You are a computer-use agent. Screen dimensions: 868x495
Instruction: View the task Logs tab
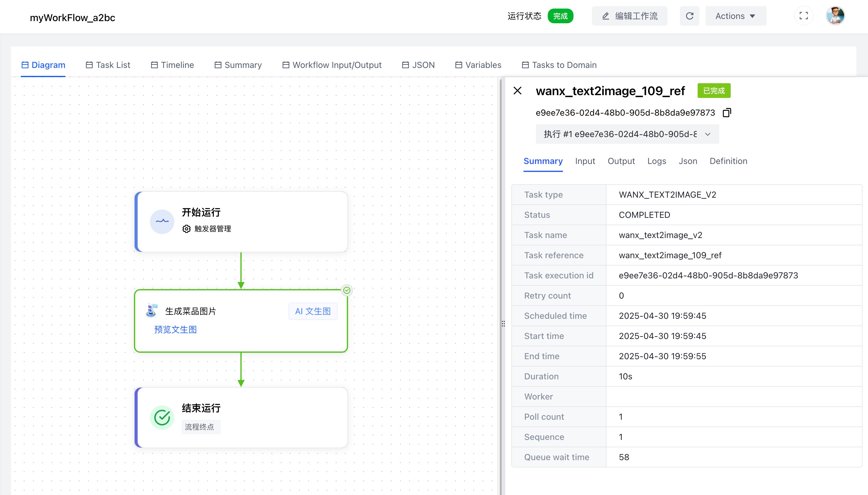click(656, 161)
